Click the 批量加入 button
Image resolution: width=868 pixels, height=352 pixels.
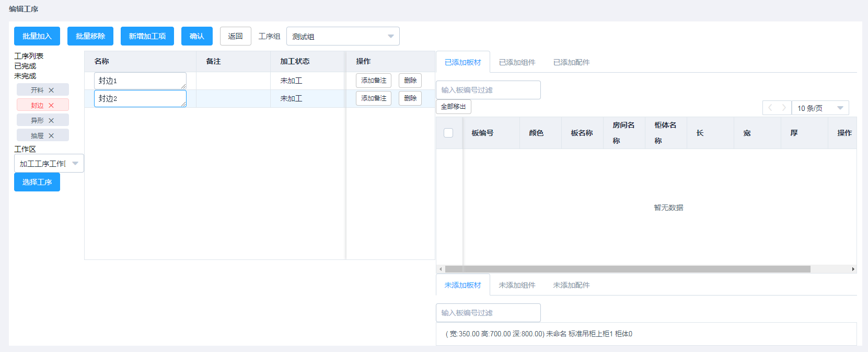pos(37,36)
